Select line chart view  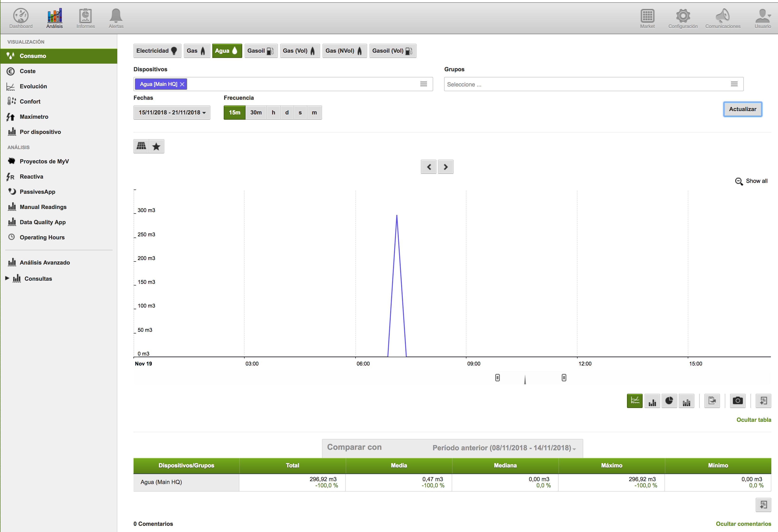pos(635,401)
